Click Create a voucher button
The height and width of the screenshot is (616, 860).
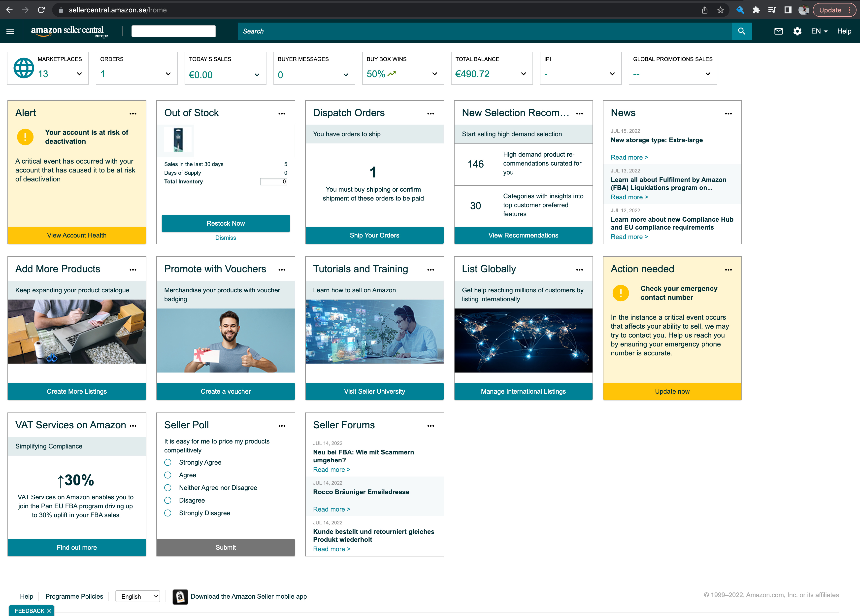[226, 391]
